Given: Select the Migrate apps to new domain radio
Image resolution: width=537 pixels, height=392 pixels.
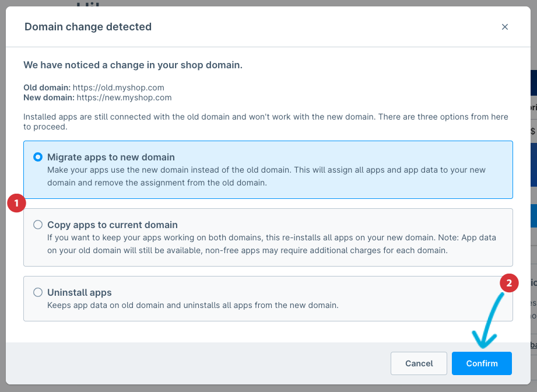Looking at the screenshot, I should pos(38,157).
